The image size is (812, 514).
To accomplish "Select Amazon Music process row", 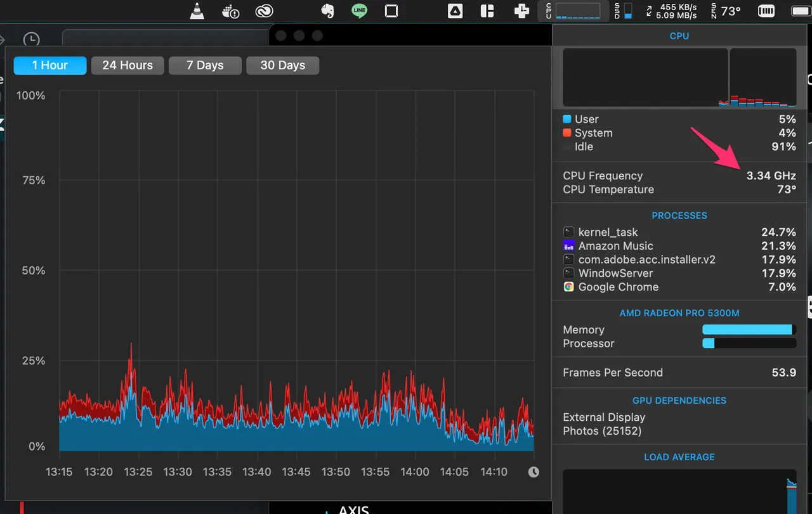I will click(x=615, y=246).
